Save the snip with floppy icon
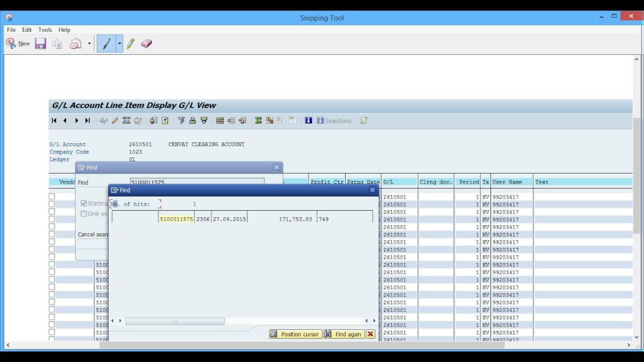 (x=41, y=44)
